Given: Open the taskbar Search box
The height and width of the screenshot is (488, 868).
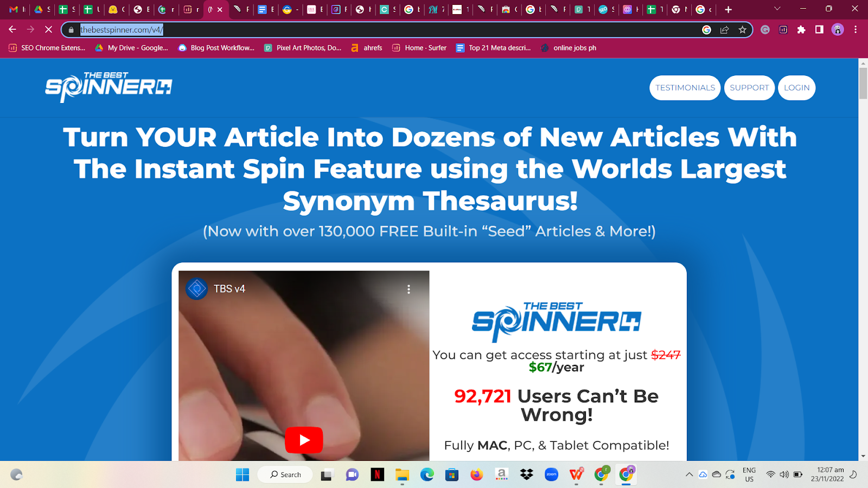Looking at the screenshot, I should [x=285, y=474].
